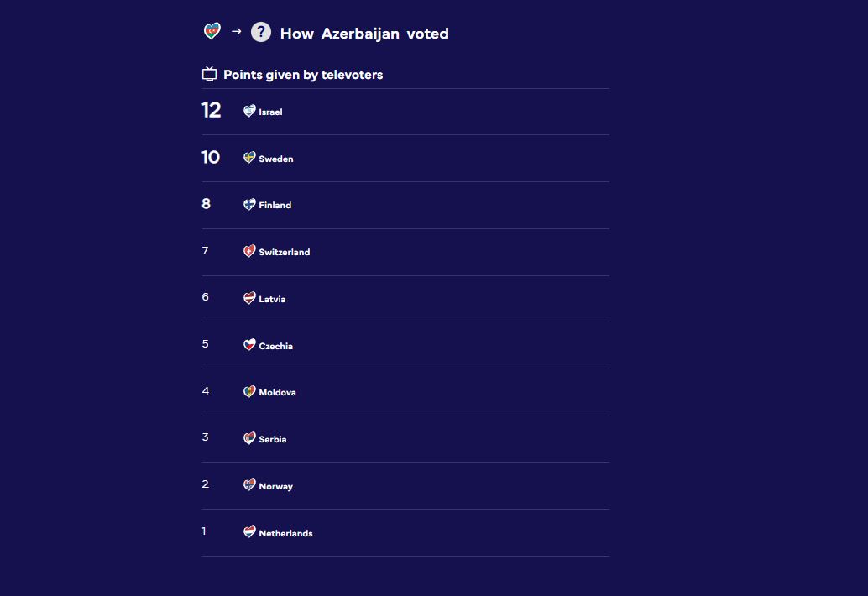This screenshot has height=596, width=868.
Task: Click Serbia's heart flag icon
Action: 249,438
